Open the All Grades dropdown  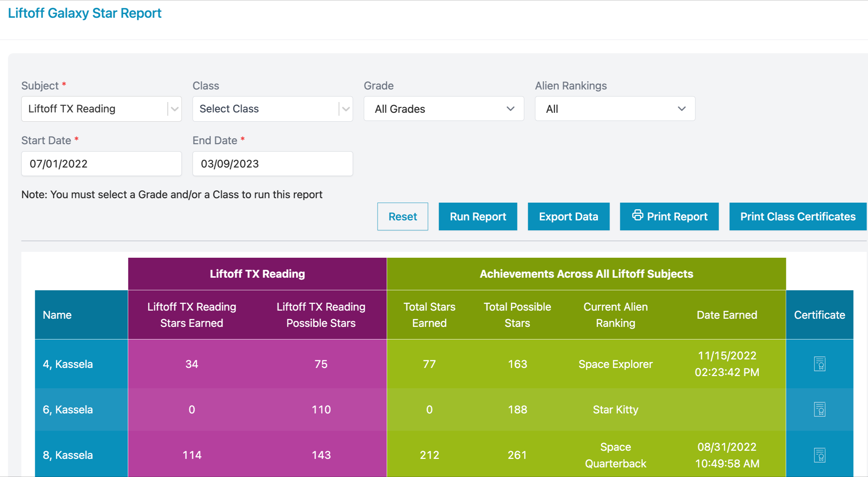pyautogui.click(x=444, y=109)
